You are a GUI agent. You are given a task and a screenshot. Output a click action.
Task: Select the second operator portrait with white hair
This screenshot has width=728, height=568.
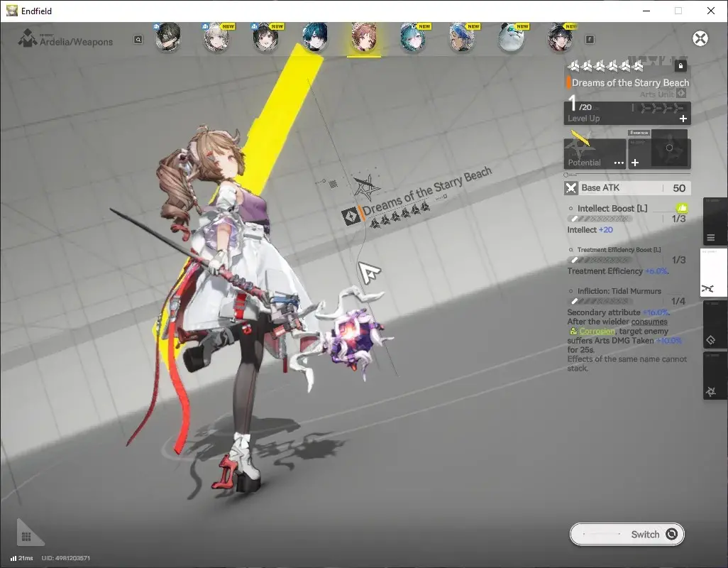217,37
